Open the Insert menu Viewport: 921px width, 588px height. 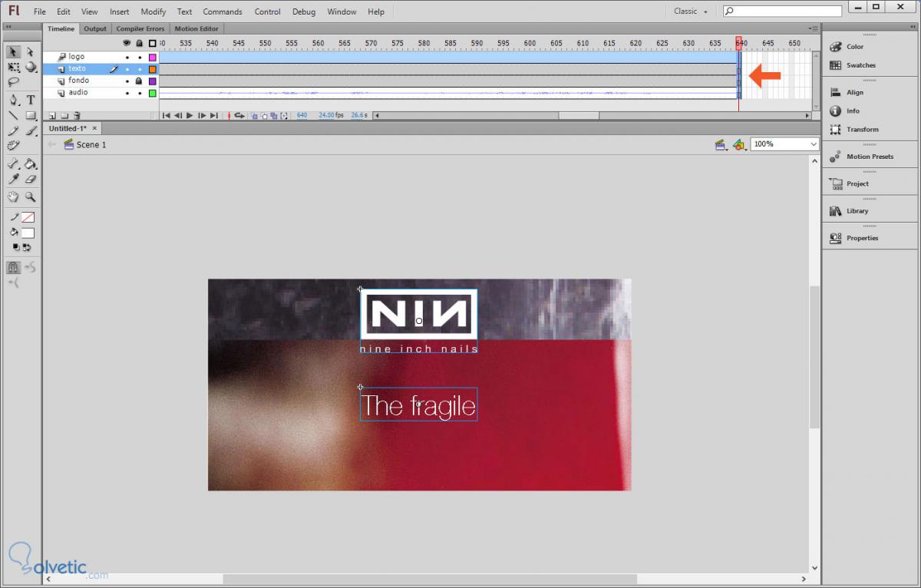click(x=119, y=12)
